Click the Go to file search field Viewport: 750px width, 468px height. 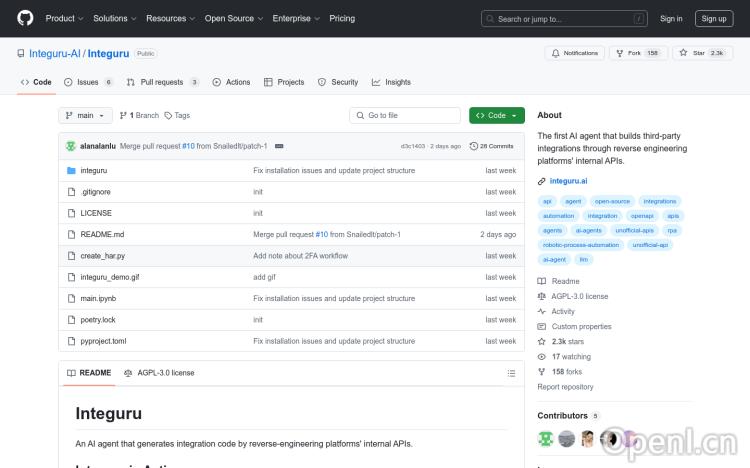(x=405, y=116)
